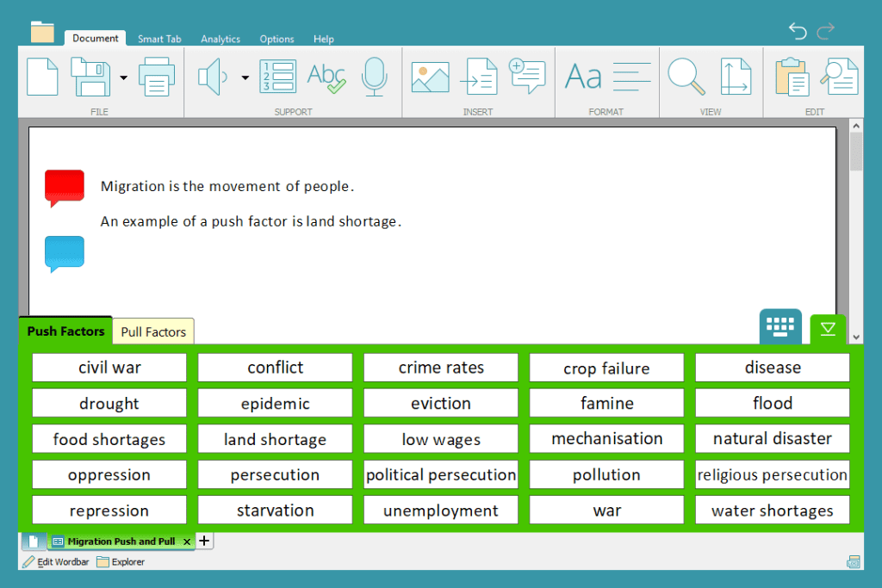
Task: Insert the word 'disease'
Action: (x=773, y=368)
